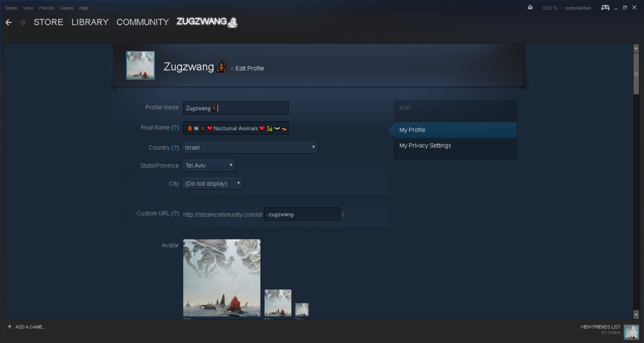
Task: Open My Privacy Settings
Action: click(425, 146)
